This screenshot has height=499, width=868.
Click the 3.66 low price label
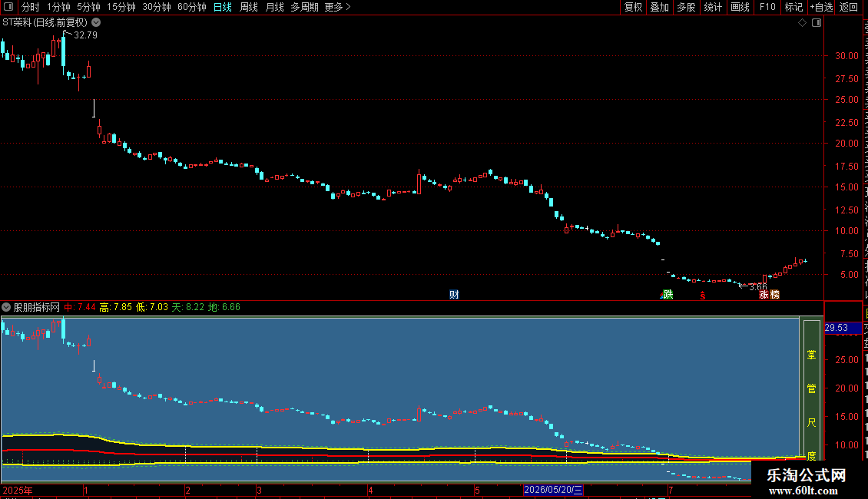click(x=758, y=287)
